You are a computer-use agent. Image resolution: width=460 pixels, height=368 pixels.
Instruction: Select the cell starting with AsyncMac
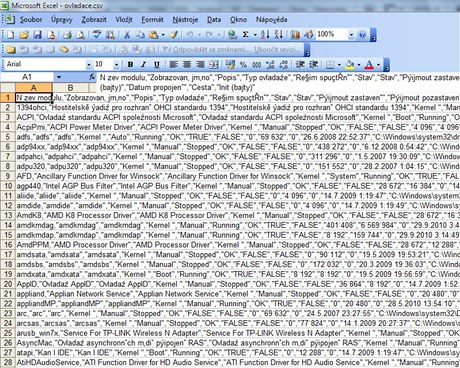click(34, 343)
